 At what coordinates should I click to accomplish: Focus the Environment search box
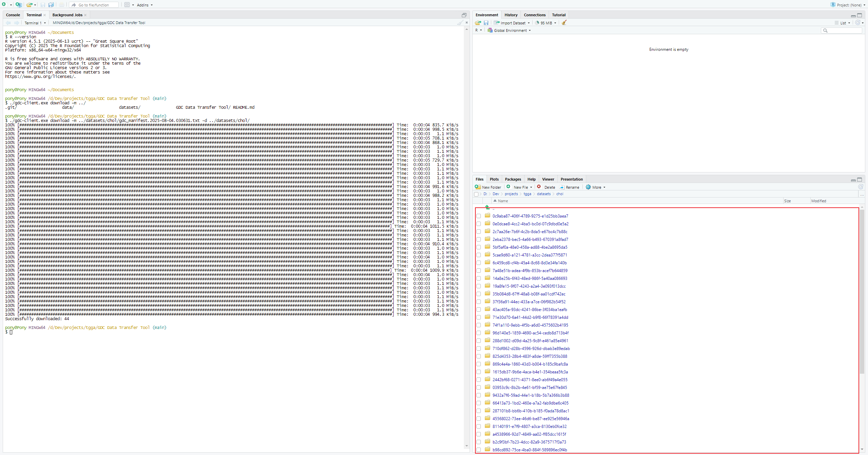[x=841, y=30]
